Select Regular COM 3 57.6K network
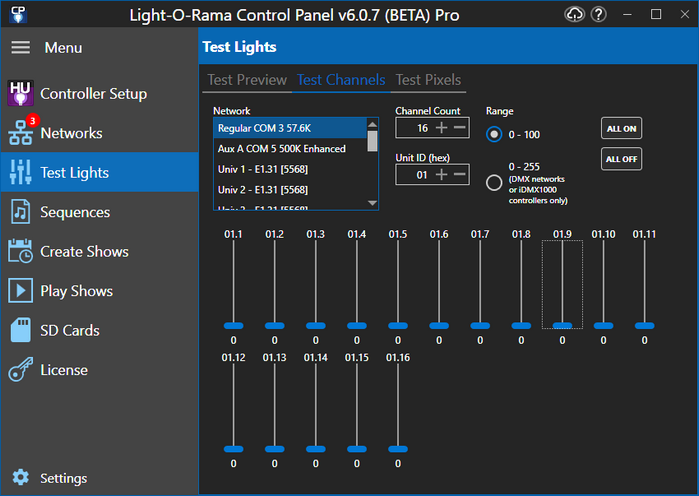The width and height of the screenshot is (699, 496). tap(290, 128)
